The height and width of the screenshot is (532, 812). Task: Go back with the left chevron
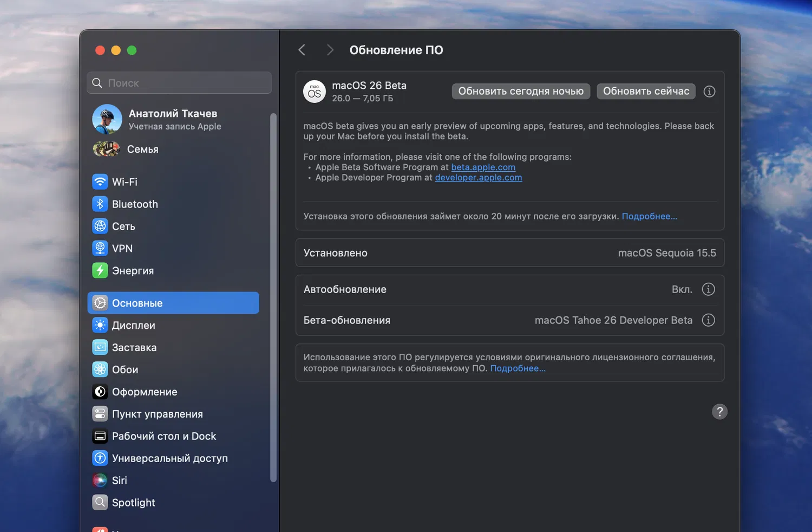pos(302,50)
